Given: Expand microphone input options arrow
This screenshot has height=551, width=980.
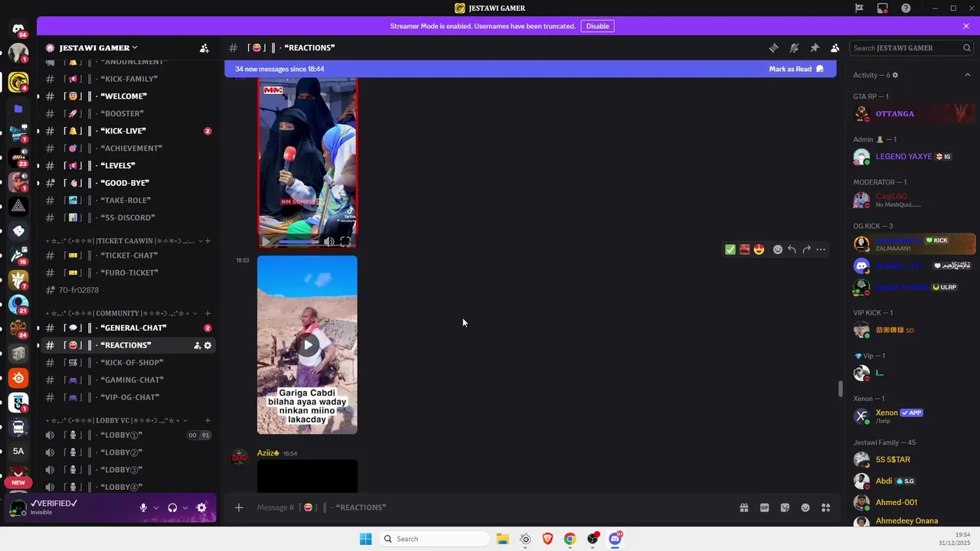Looking at the screenshot, I should [156, 507].
